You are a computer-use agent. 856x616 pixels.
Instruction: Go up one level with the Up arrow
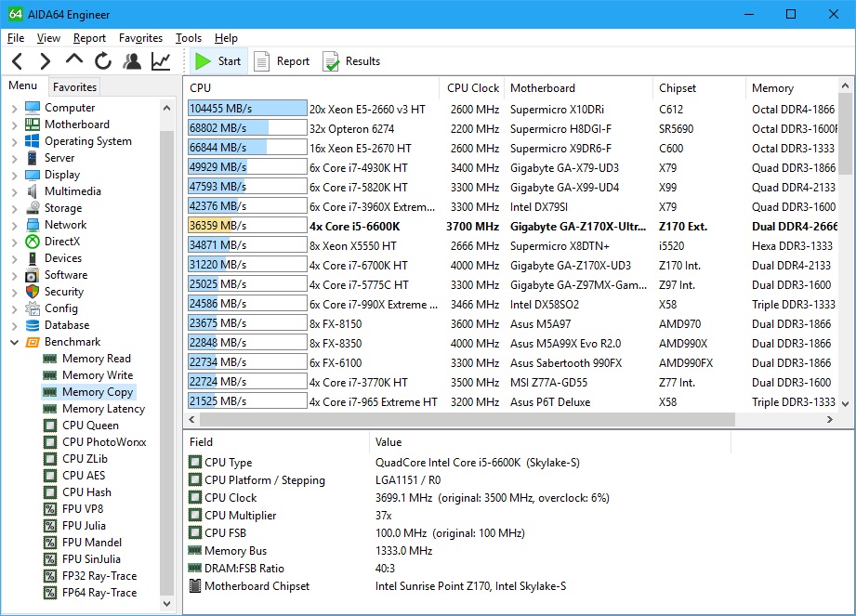click(74, 60)
